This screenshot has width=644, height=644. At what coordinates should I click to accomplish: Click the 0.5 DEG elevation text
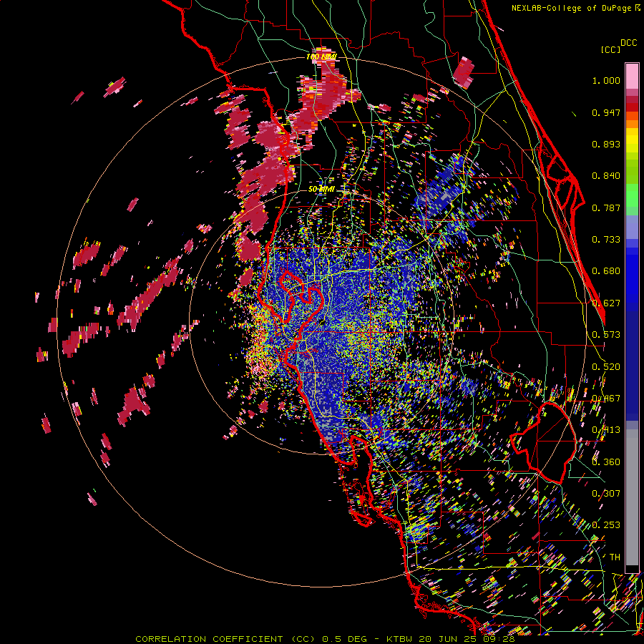(343, 639)
